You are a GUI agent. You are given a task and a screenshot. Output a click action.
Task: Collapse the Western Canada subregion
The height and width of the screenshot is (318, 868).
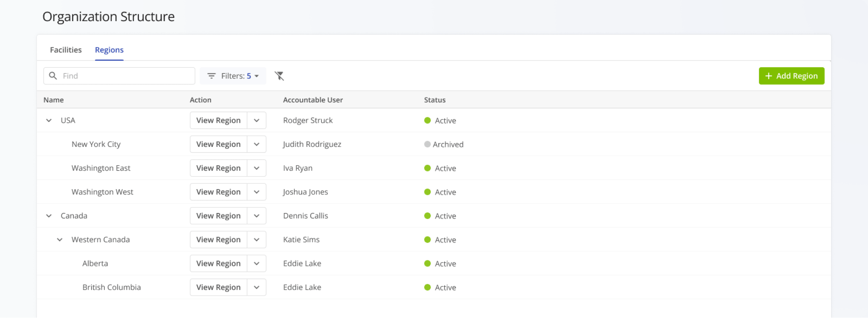[x=60, y=240]
